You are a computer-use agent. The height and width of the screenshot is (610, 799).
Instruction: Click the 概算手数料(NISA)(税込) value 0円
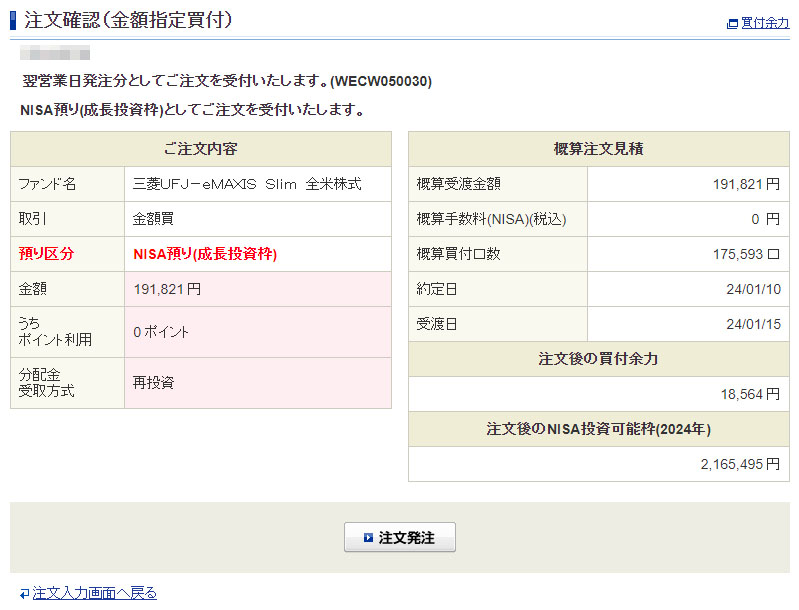[765, 219]
